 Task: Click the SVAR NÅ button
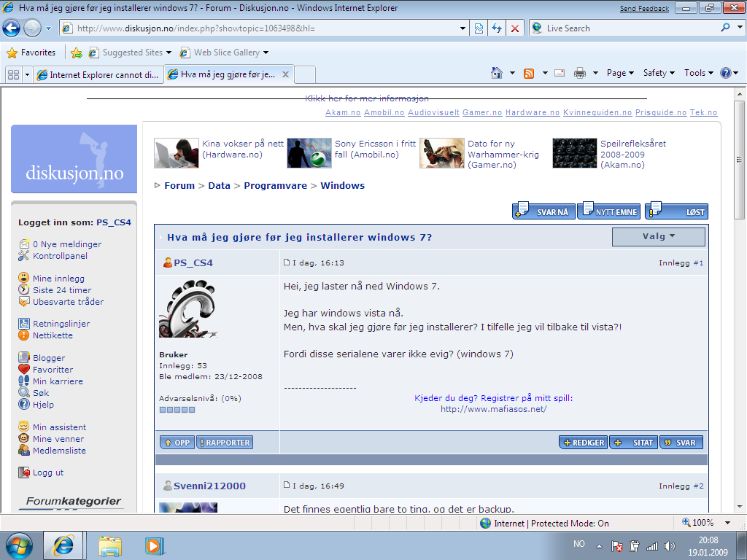(543, 211)
